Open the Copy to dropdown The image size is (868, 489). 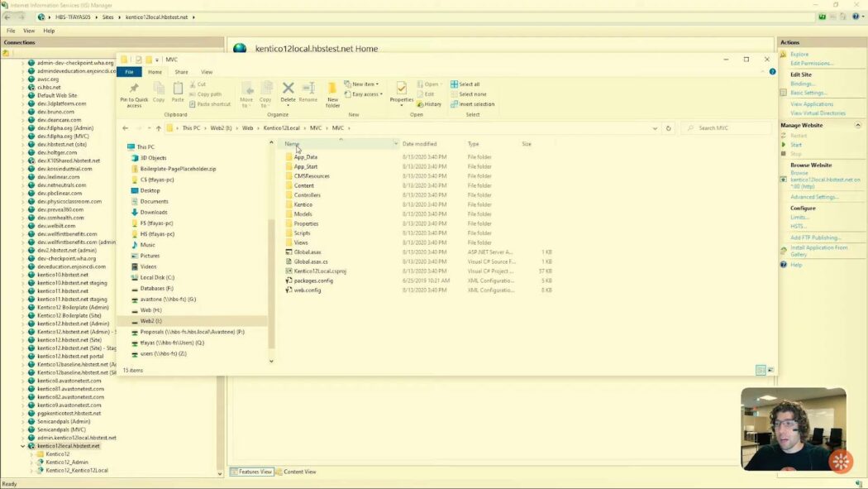coord(265,94)
